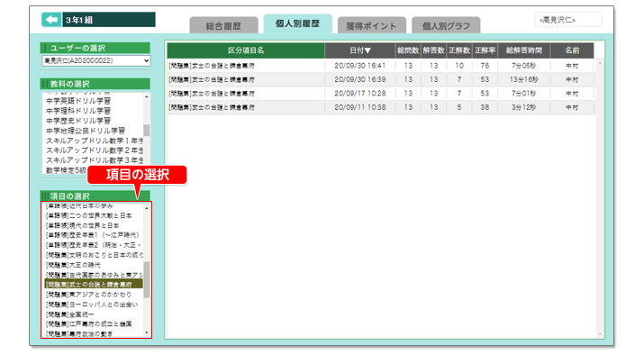The image size is (644, 355).
Task: Open the 総合履歴 tab
Action: 223,25
